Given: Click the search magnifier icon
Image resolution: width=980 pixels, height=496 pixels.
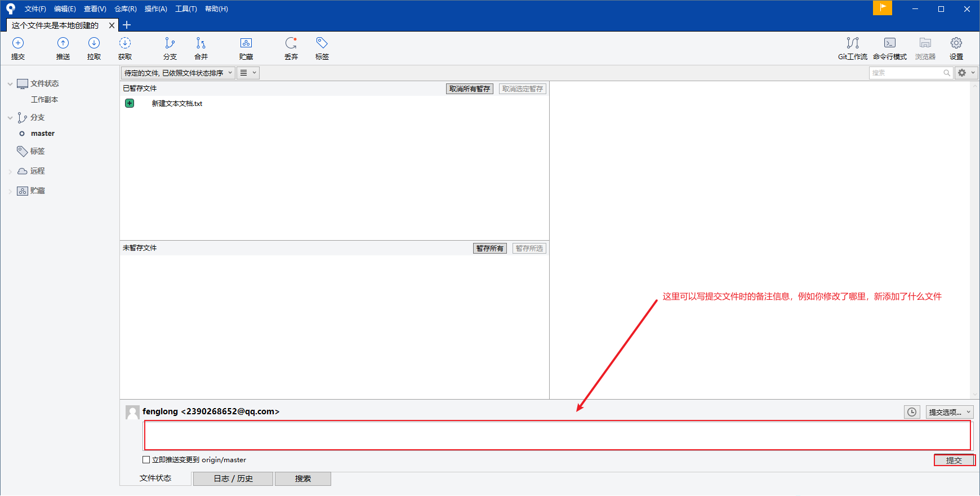Looking at the screenshot, I should (947, 73).
